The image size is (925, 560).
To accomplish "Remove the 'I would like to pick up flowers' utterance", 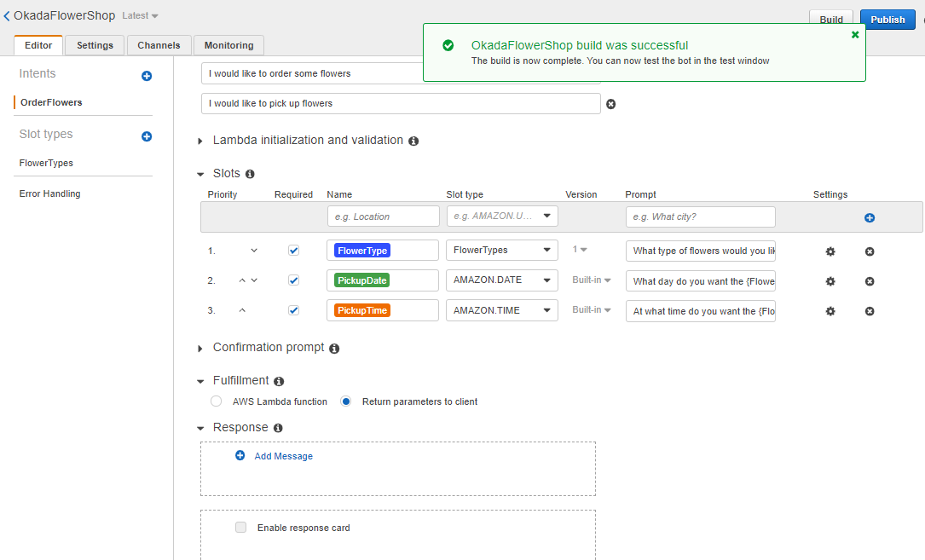I will (611, 105).
